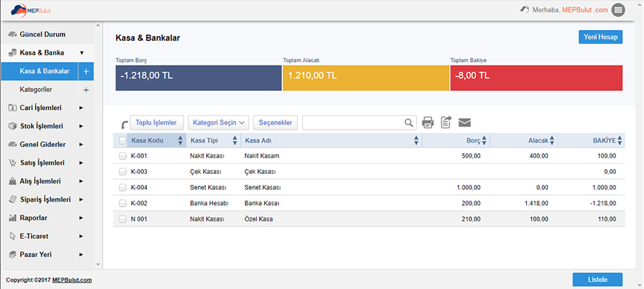
Task: Click the search magnifier icon
Action: tap(409, 122)
